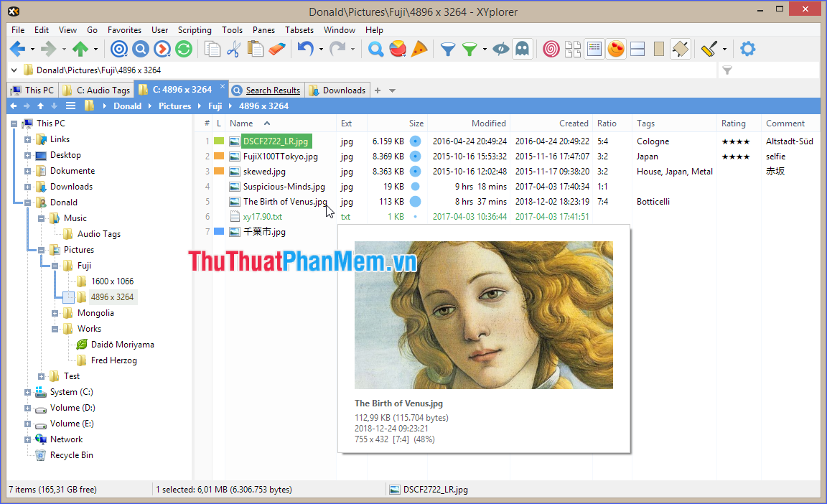827x504 pixels.
Task: Add a new tab with plus button
Action: coord(378,90)
